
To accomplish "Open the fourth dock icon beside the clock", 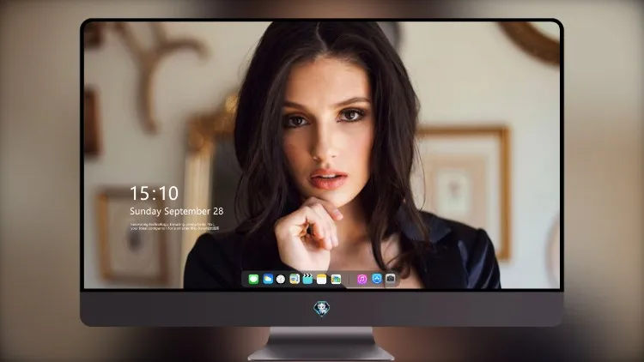I will click(295, 279).
